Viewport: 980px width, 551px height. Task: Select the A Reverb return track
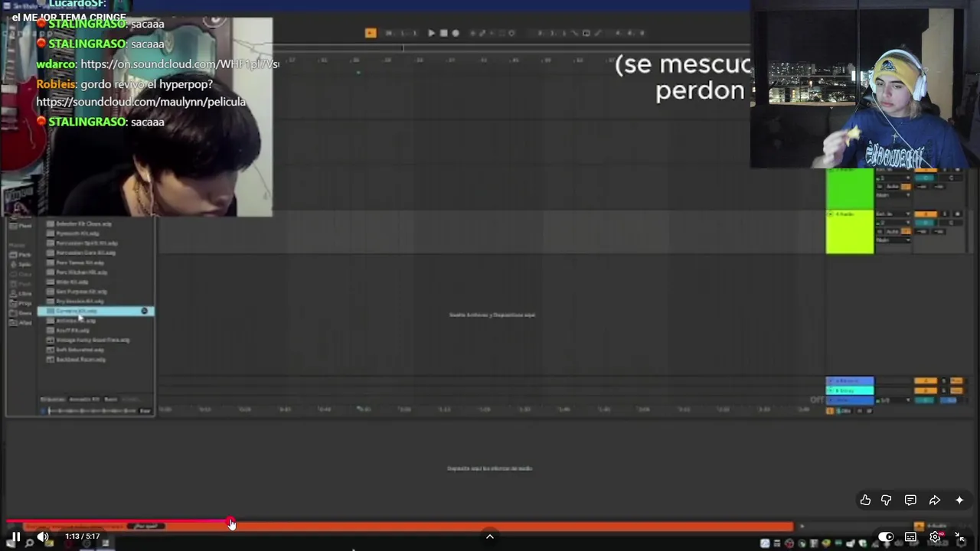[850, 380]
